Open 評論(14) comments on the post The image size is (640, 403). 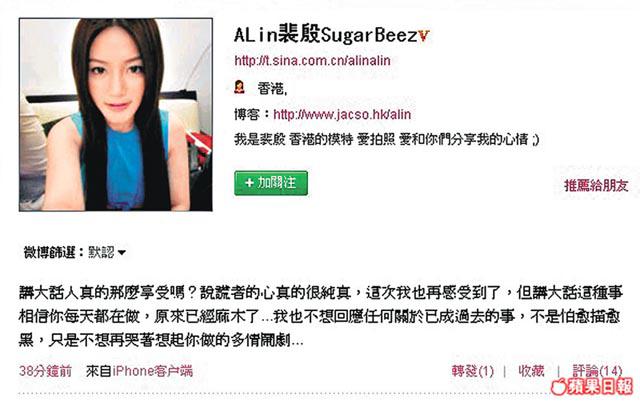click(597, 371)
